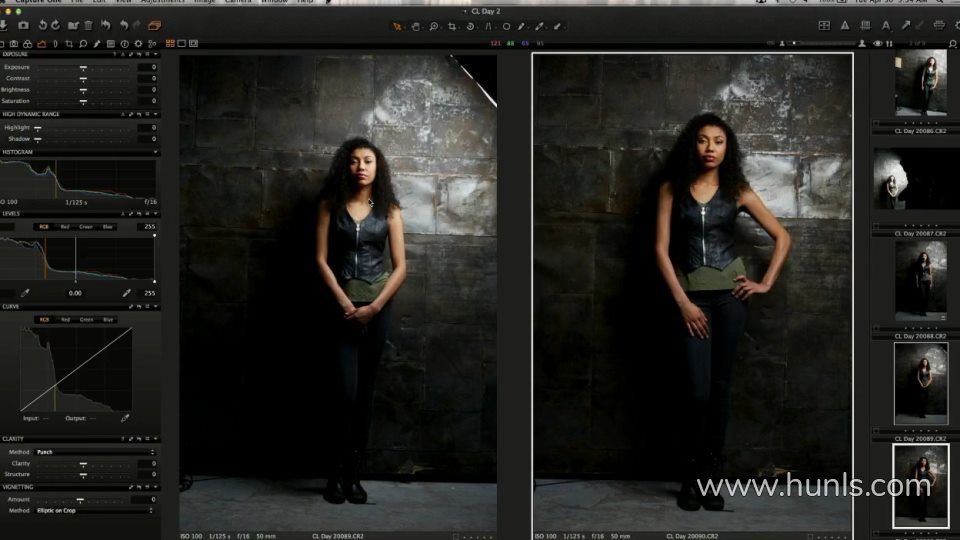Select the spot removal circle tool
The height and width of the screenshot is (540, 960).
point(506,26)
